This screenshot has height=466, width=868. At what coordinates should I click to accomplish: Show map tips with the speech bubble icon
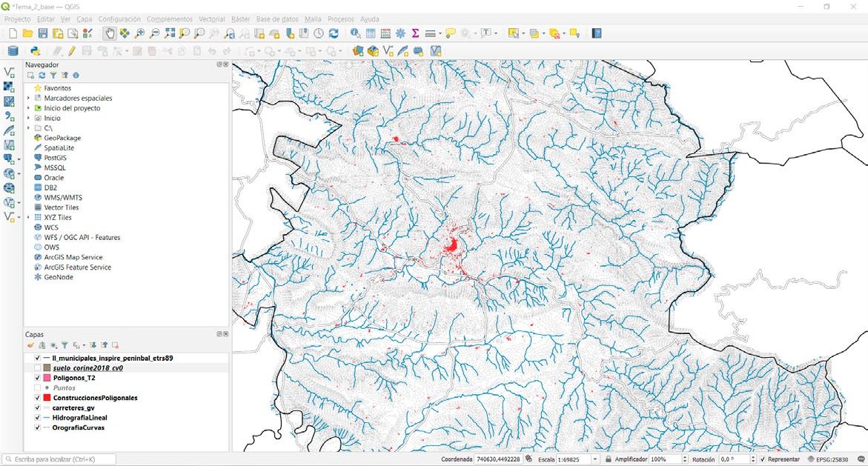click(451, 33)
